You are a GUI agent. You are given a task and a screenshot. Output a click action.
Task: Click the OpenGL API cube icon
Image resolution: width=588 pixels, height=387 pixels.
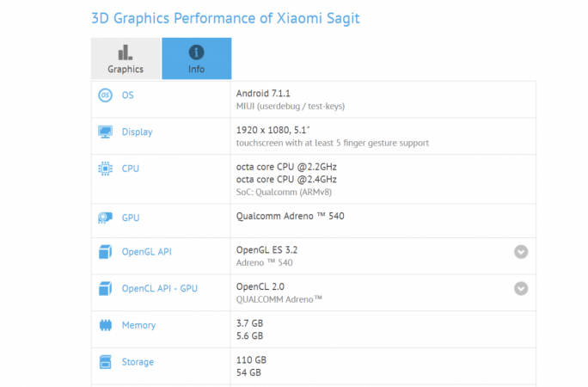click(x=105, y=252)
